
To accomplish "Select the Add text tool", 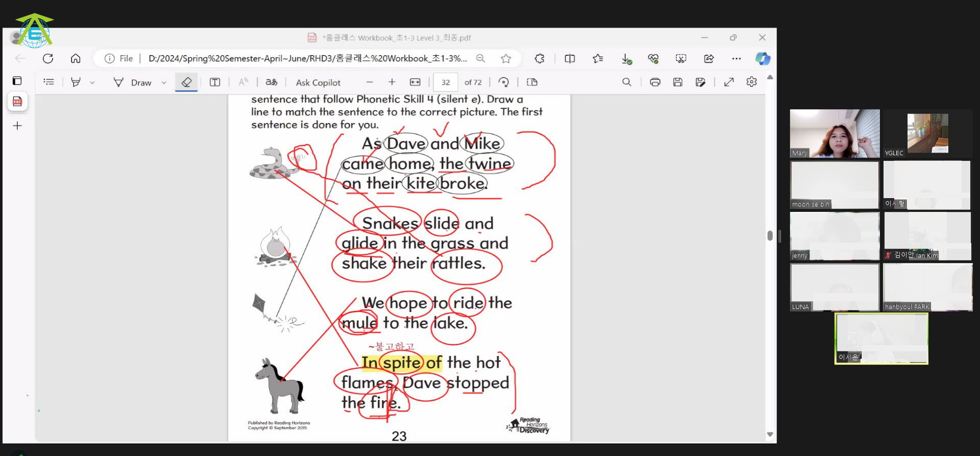I will 215,82.
